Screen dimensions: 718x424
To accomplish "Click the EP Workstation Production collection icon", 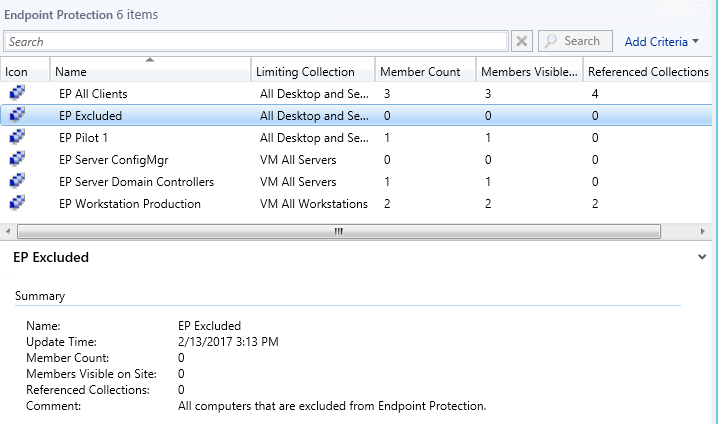I will 17,204.
